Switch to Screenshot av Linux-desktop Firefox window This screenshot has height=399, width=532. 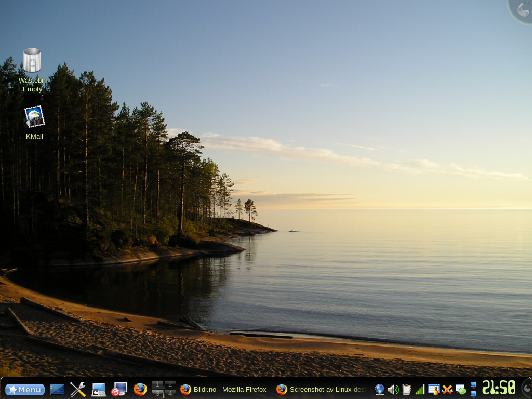321,389
